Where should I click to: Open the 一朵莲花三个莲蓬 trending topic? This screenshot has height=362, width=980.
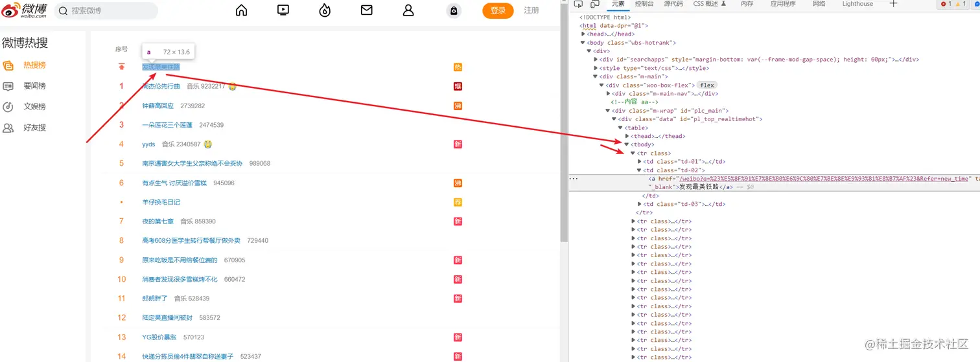coord(167,125)
